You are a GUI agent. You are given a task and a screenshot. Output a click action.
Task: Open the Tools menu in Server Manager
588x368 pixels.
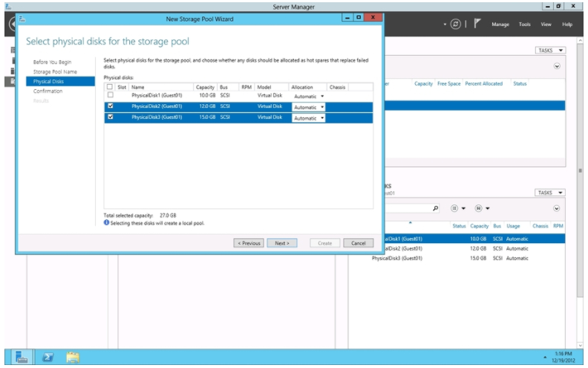525,25
